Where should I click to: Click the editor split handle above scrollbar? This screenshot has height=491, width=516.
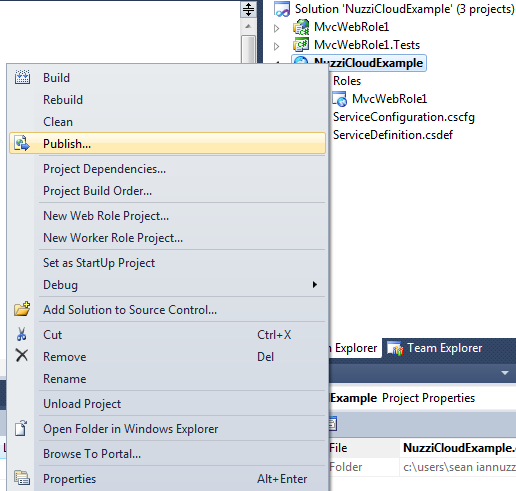pyautogui.click(x=248, y=9)
